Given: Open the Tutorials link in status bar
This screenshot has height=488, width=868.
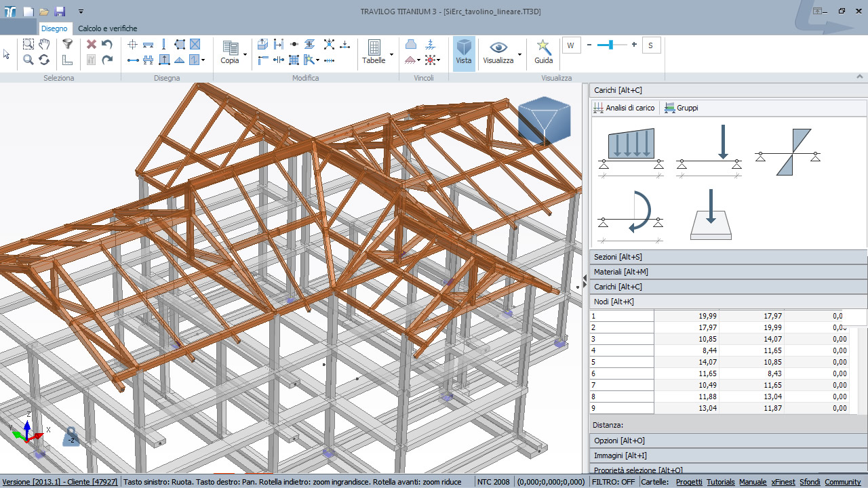Looking at the screenshot, I should pos(720,482).
